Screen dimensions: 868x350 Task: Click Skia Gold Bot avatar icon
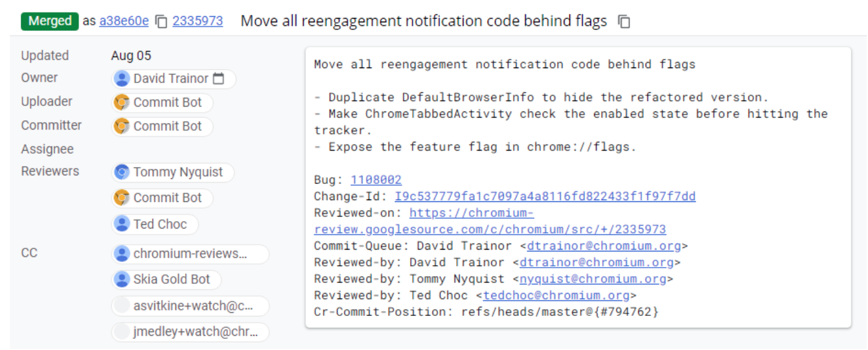122,279
